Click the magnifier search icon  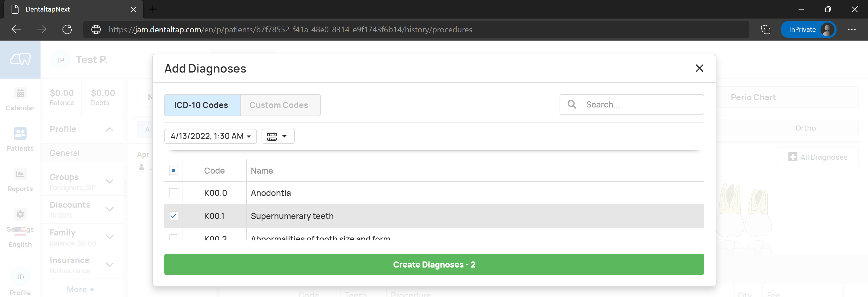[x=571, y=104]
